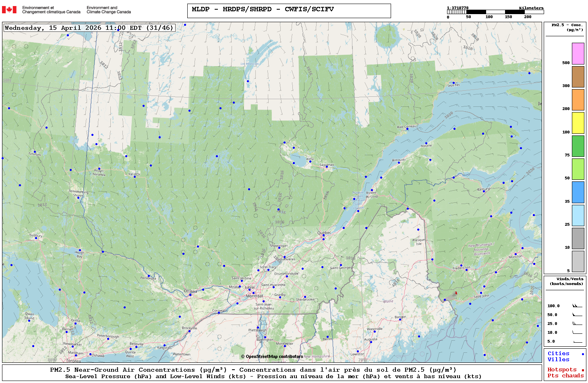588x383 pixels.
Task: Pick the brown PM2.5 legend swatch
Action: coord(578,77)
